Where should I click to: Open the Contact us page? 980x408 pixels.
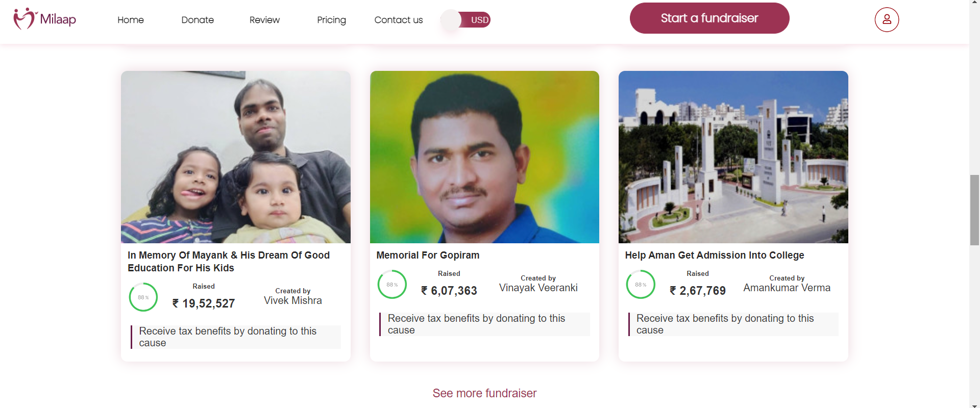click(x=399, y=20)
